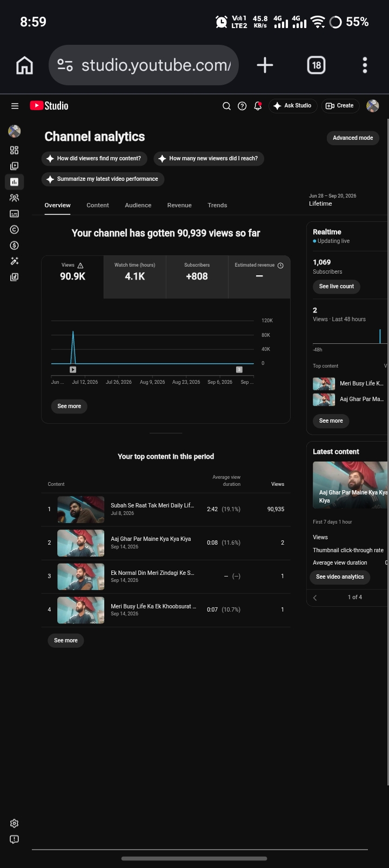
Task: Click 90,935 views value for top video
Action: (x=276, y=510)
